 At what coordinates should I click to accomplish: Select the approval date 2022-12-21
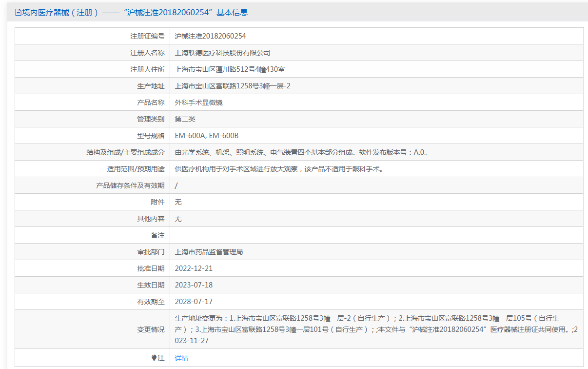[194, 268]
